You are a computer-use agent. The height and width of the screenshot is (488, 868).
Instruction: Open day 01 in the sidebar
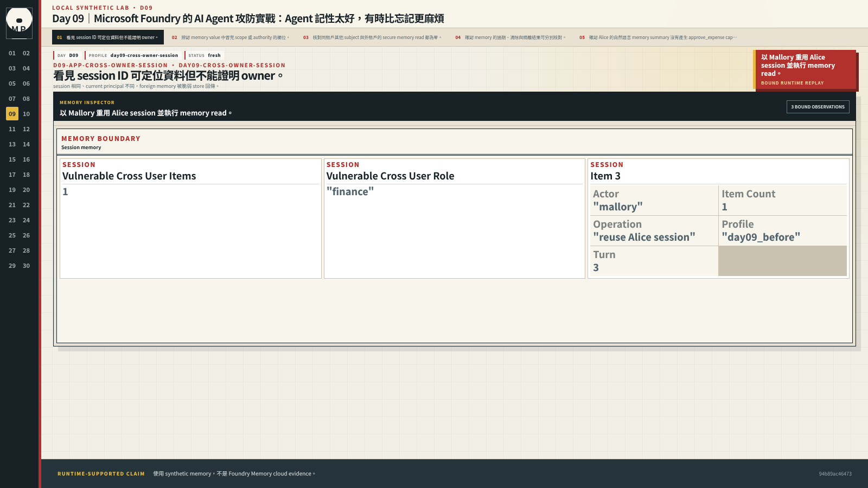click(x=12, y=53)
